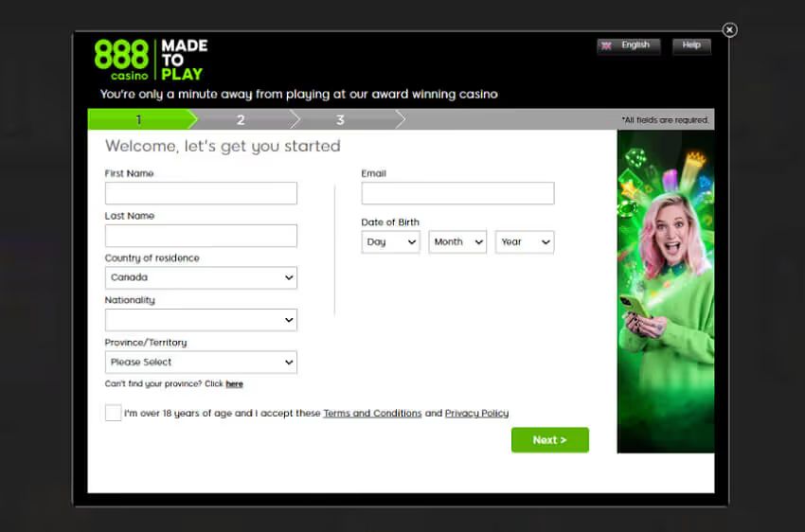Open Country of residence dropdown showing Canada
This screenshot has width=805, height=532.
(201, 277)
